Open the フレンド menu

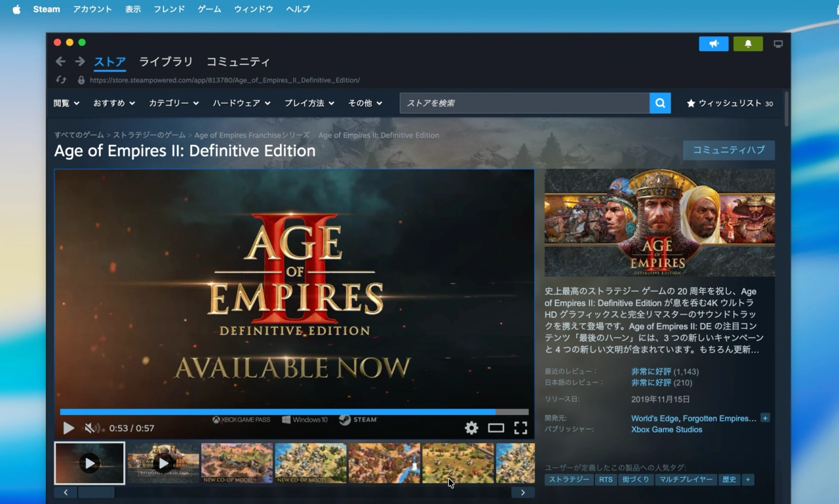(169, 9)
